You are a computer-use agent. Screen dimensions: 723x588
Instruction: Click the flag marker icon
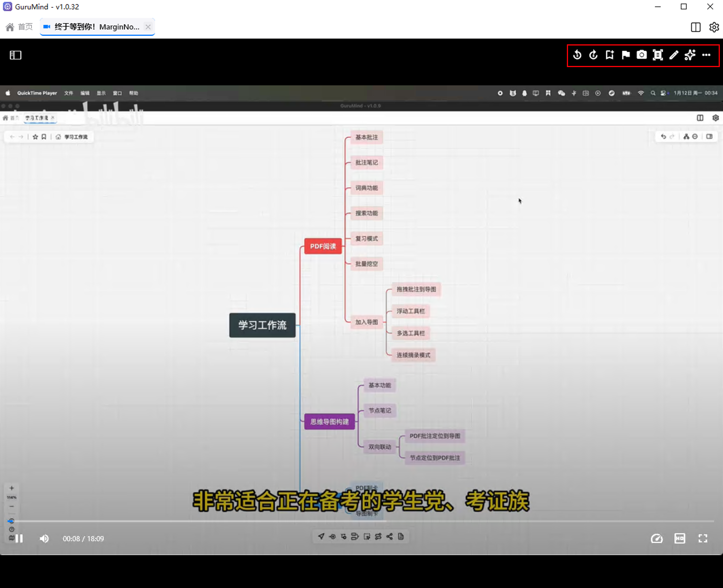click(625, 55)
